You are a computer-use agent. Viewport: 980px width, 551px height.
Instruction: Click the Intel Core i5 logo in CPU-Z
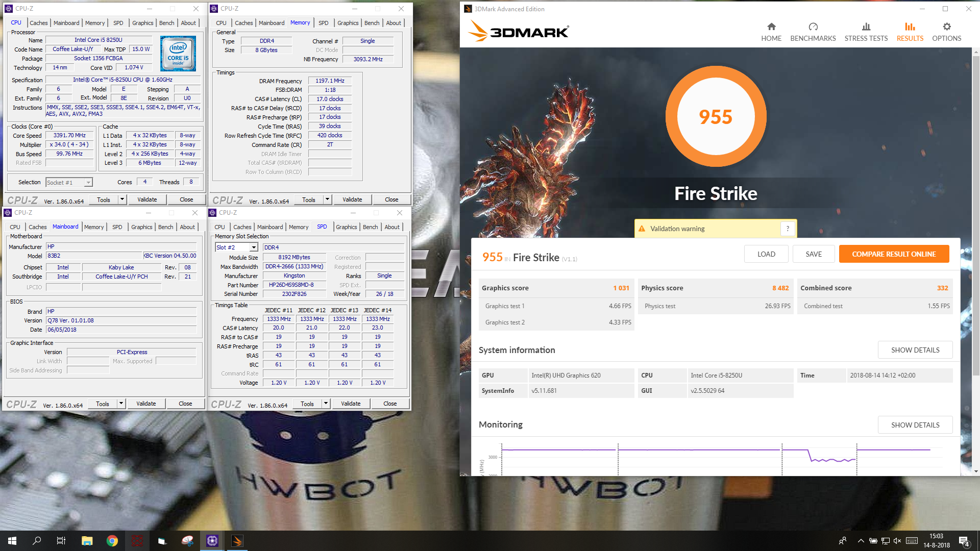(x=178, y=54)
